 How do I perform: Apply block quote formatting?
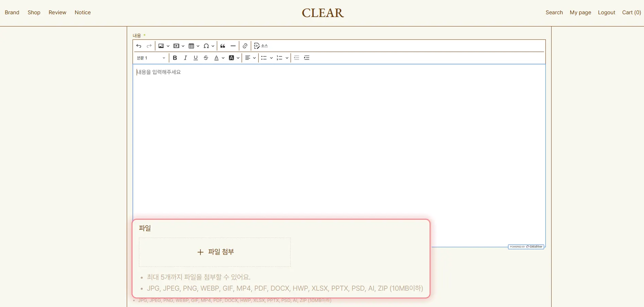point(223,46)
